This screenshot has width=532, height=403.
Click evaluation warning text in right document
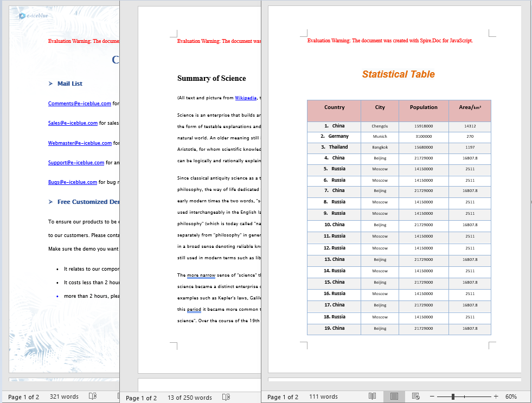pyautogui.click(x=390, y=40)
